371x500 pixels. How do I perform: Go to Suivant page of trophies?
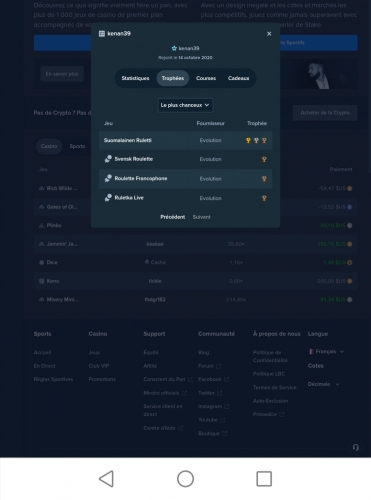[202, 217]
